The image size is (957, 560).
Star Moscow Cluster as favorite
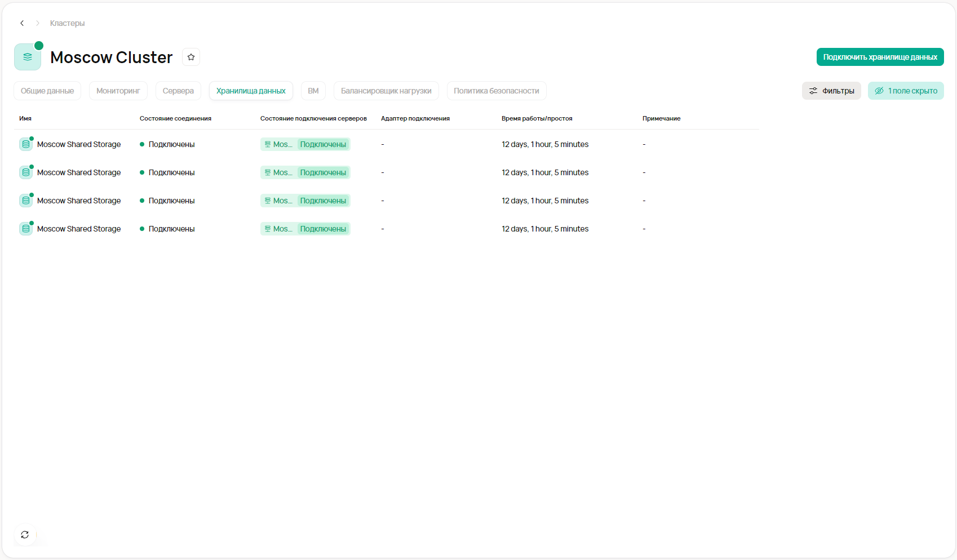[x=191, y=57]
